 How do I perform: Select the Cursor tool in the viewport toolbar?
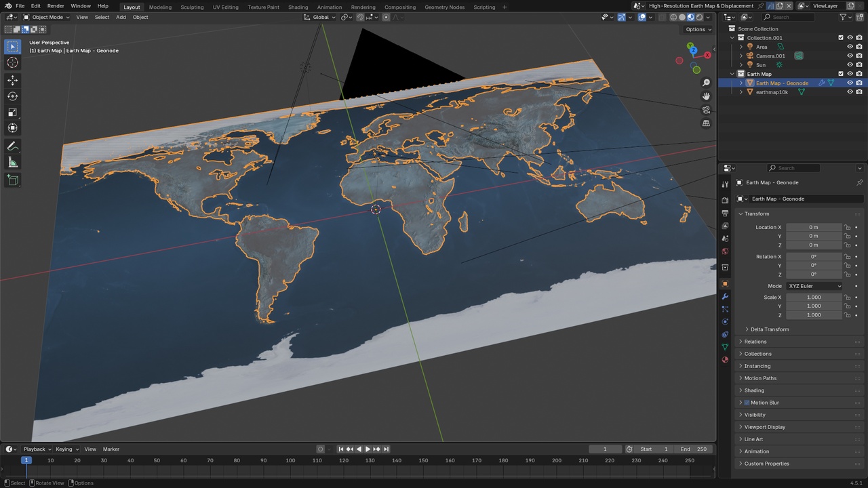[x=12, y=62]
